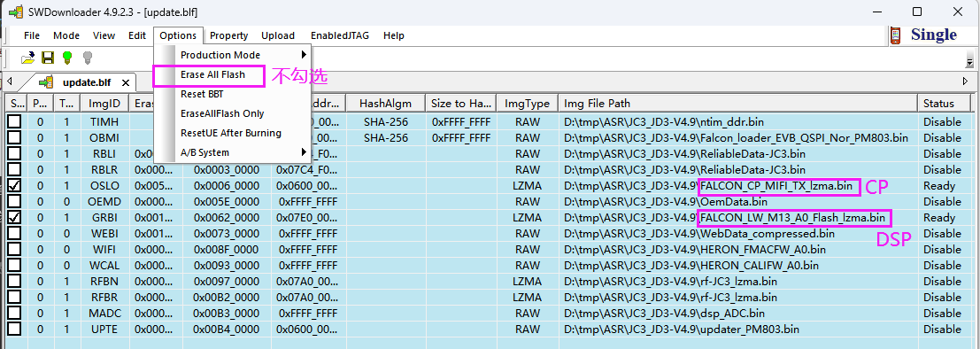Select HERON_FMACFW_A0.bin path cell
Image resolution: width=980 pixels, height=349 pixels.
(737, 249)
